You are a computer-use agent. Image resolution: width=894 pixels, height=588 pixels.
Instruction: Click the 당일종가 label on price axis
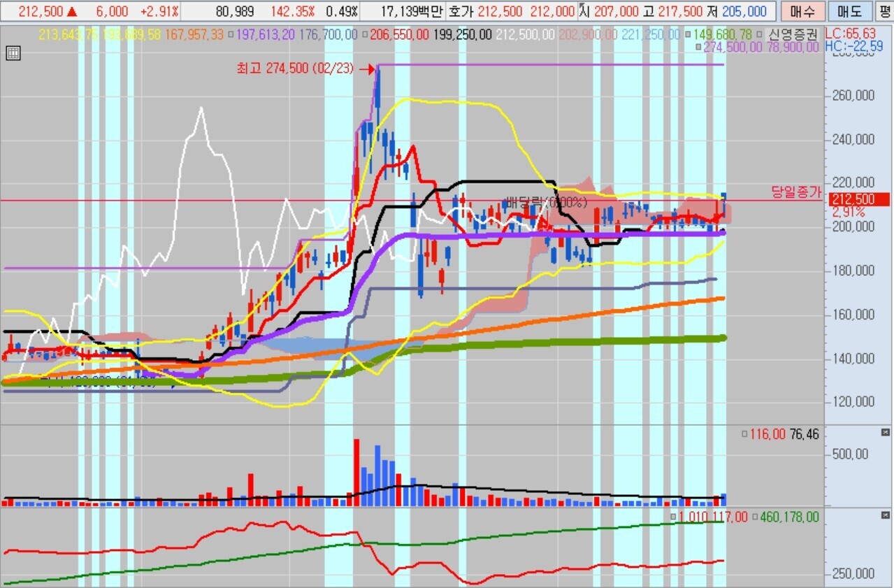click(797, 192)
